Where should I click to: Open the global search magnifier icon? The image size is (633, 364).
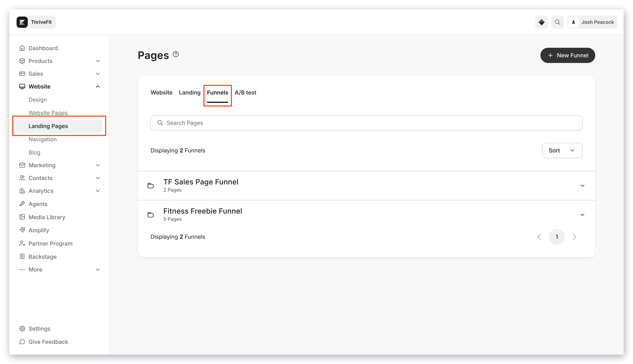click(557, 22)
